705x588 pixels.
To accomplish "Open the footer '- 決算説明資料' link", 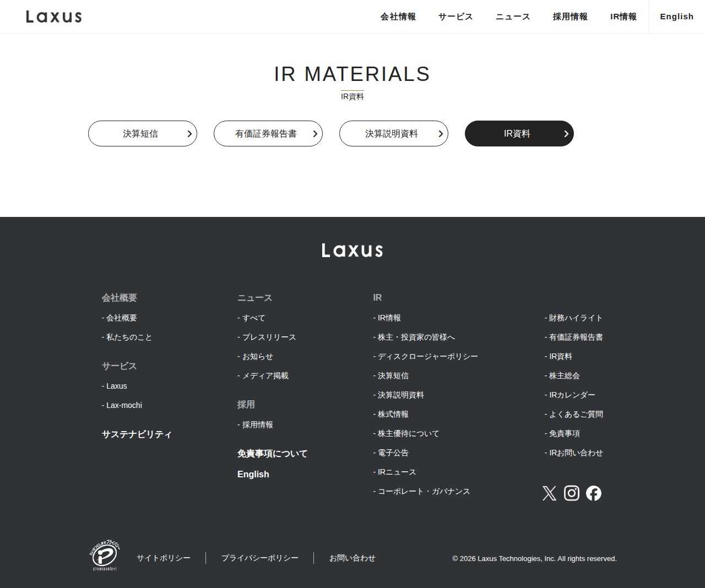I will point(398,395).
